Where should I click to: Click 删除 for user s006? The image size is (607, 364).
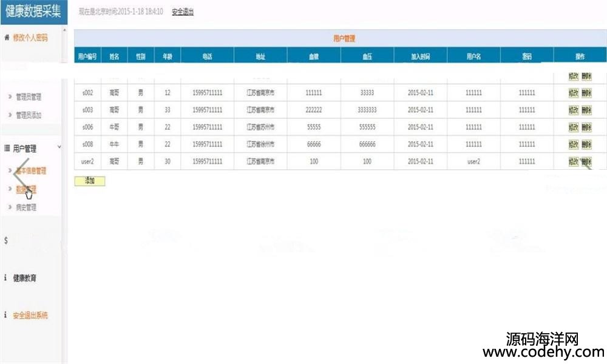(x=586, y=127)
